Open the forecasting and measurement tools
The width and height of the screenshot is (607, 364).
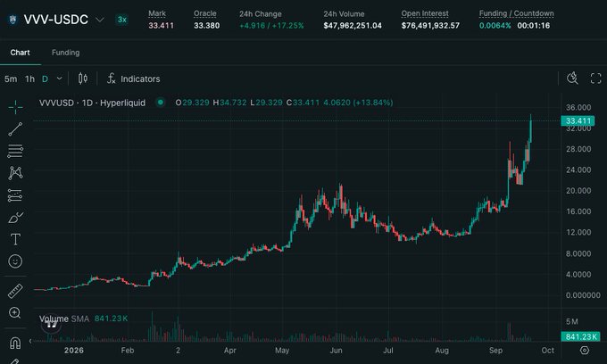15,195
